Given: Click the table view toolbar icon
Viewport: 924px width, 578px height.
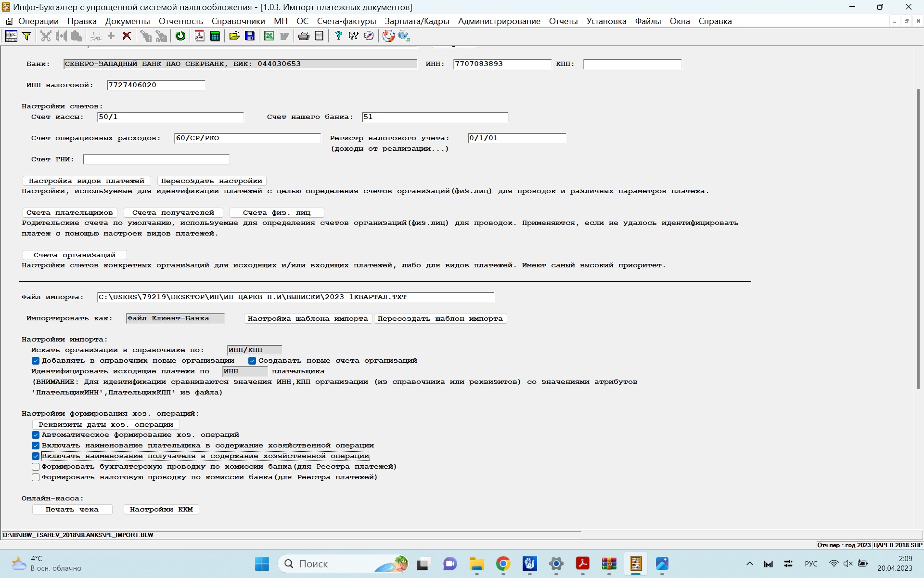Looking at the screenshot, I should coord(11,36).
